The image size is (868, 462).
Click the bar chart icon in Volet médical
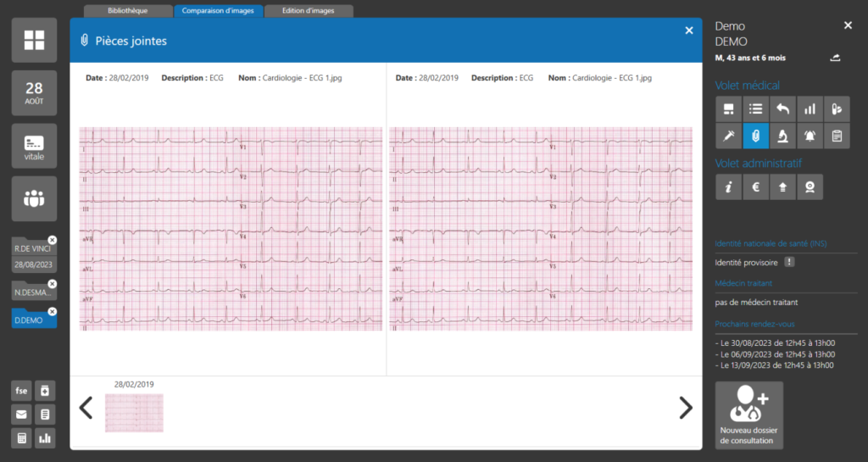pyautogui.click(x=810, y=109)
